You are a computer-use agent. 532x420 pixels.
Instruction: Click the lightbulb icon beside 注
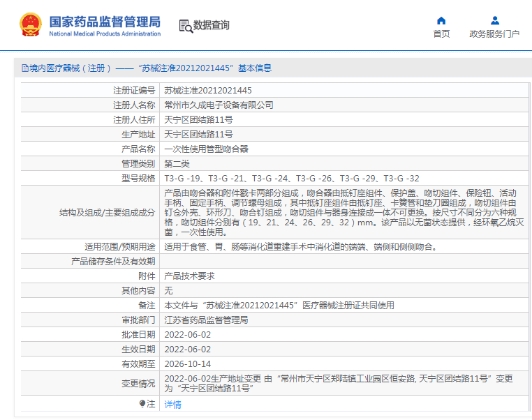coord(142,403)
